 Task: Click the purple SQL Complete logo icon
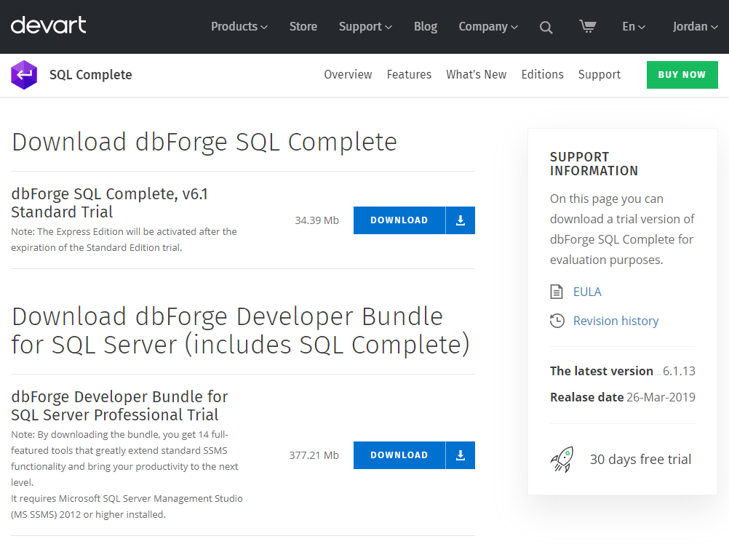point(24,75)
